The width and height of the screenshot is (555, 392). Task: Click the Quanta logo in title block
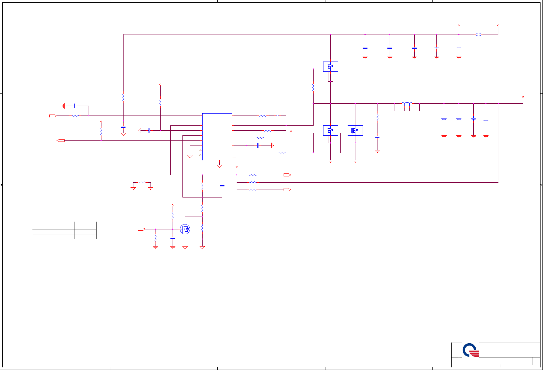coord(470,351)
